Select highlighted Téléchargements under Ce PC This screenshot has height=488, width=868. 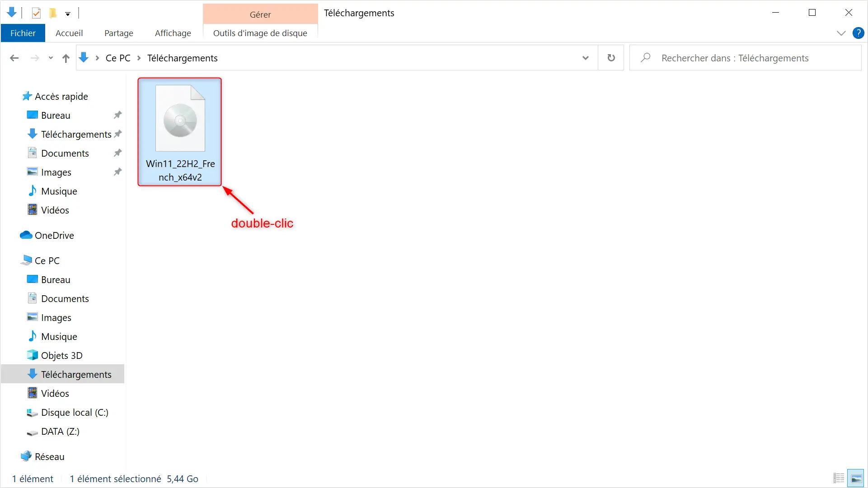[x=63, y=374]
